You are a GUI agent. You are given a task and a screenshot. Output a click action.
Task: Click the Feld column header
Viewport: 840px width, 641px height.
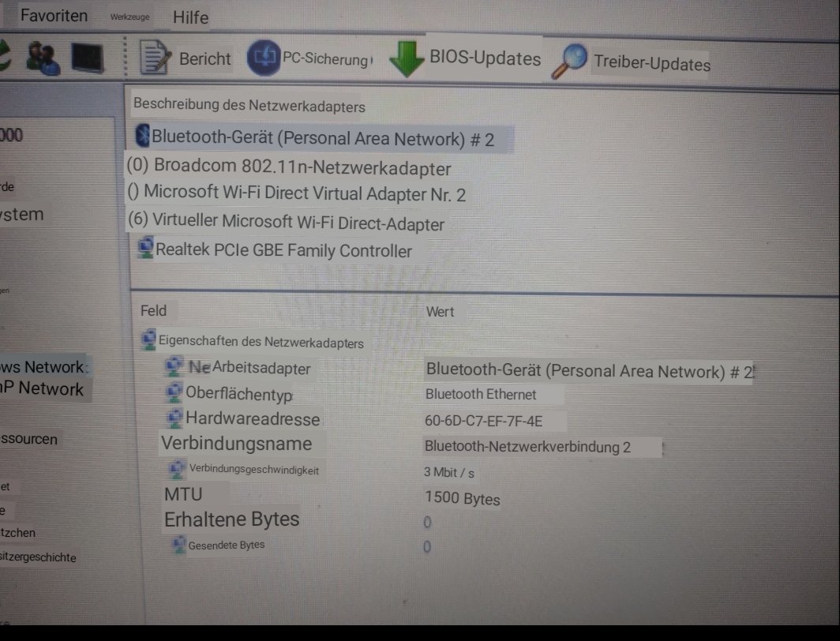pyautogui.click(x=153, y=310)
